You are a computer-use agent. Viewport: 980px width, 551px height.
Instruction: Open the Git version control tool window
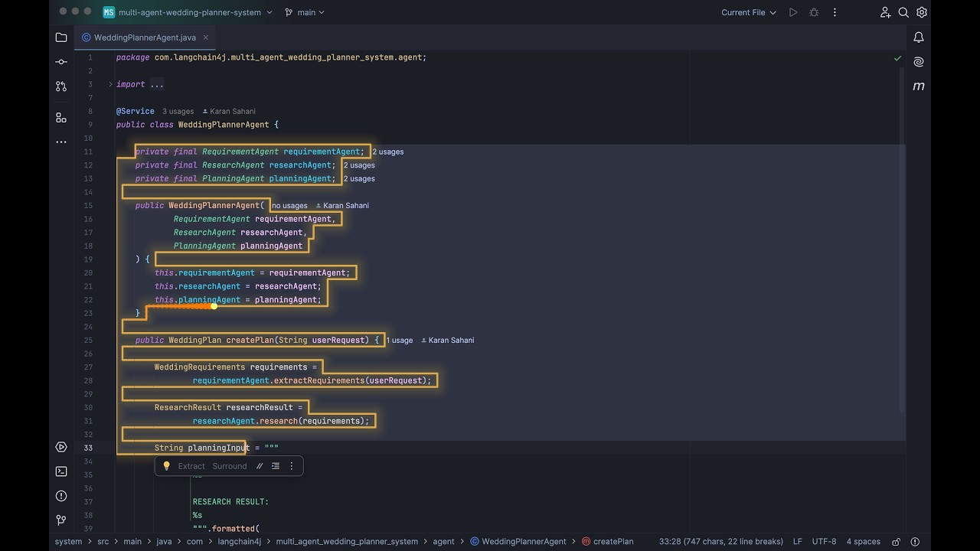61,520
